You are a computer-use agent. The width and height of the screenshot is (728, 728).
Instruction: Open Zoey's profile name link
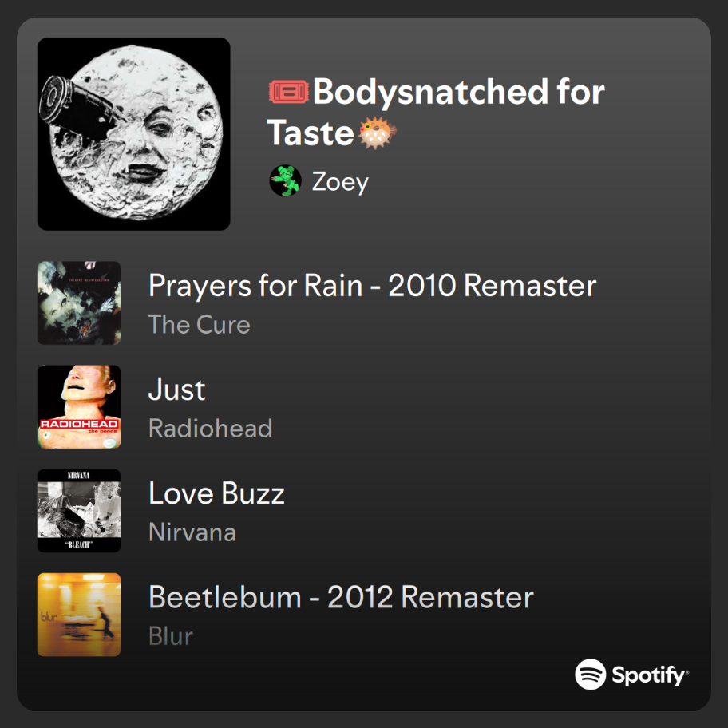point(340,182)
